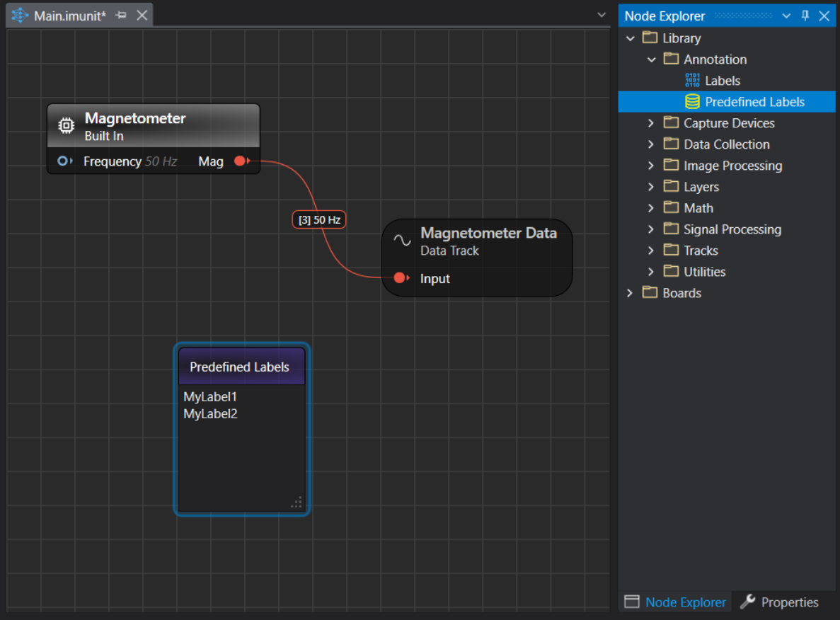Click the Input port on Magnetometer Data

pos(401,278)
